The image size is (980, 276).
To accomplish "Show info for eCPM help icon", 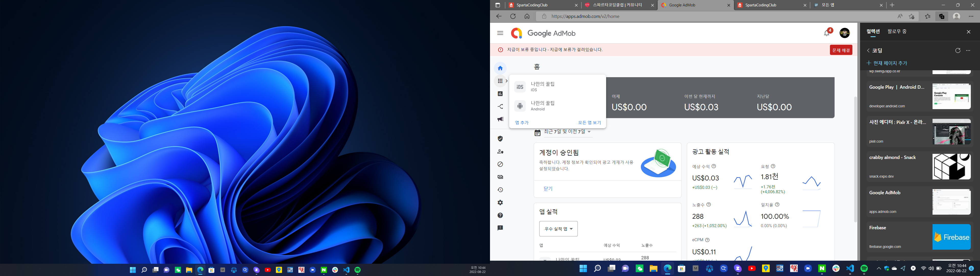I will click(707, 240).
